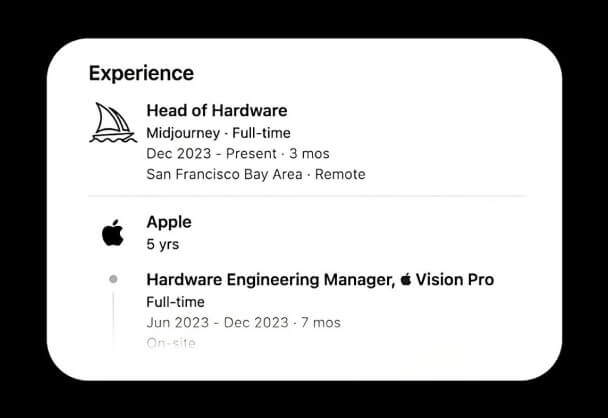Open the Head of Hardware position
Screen dimensions: 608x418
pos(216,111)
